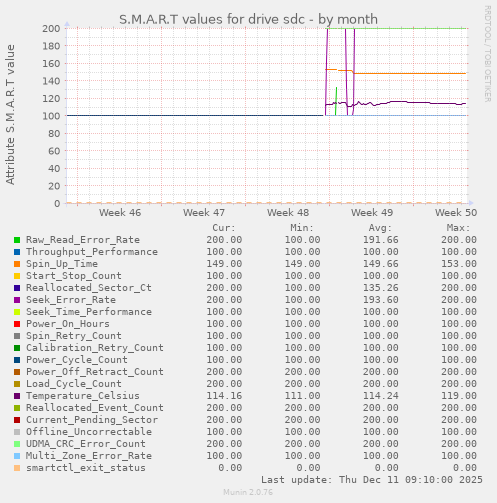Image resolution: width=497 pixels, height=503 pixels.
Task: Click the Reallocated_Event_Count legend swatch
Action: click(x=17, y=408)
